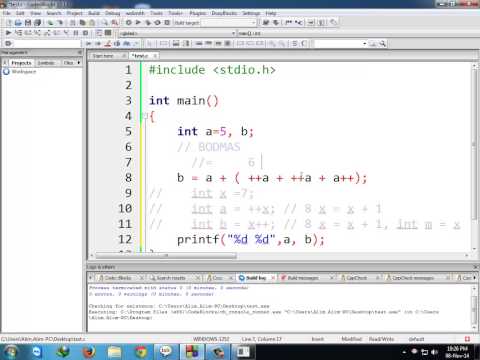Screen dimensions: 480x360
Task: Open the Debug menu
Action: point(113,13)
